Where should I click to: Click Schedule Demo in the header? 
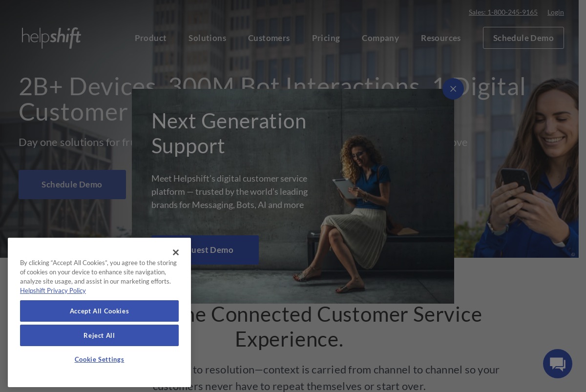point(523,38)
